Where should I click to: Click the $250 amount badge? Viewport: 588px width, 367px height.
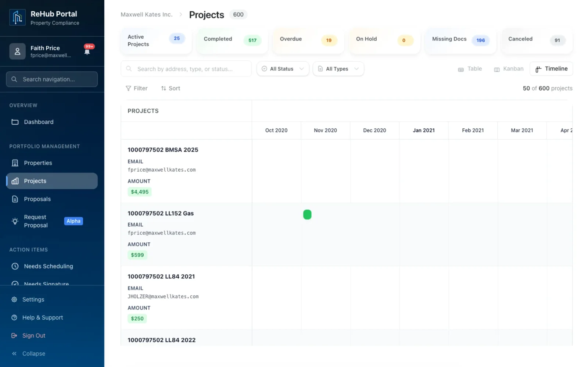point(137,319)
